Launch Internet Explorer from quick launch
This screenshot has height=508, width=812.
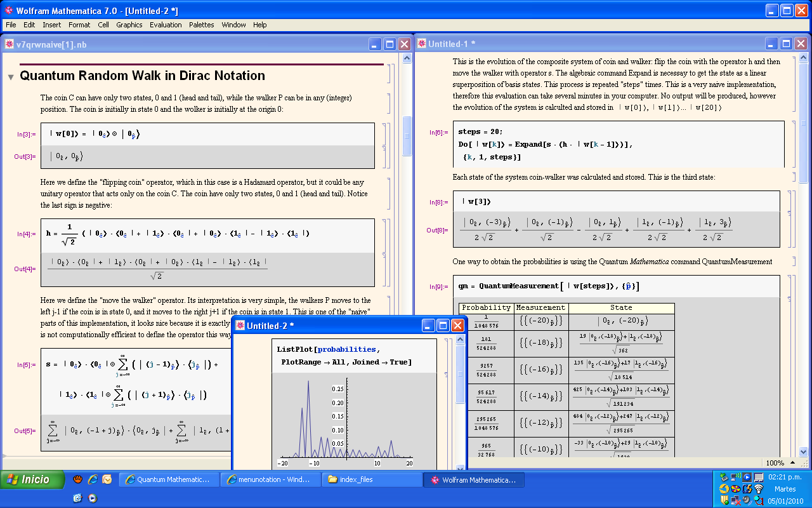coord(93,479)
